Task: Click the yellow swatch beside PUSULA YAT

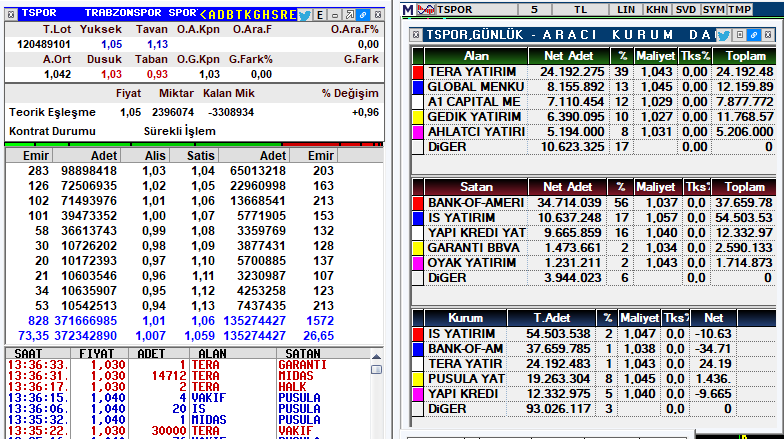Action: point(418,379)
